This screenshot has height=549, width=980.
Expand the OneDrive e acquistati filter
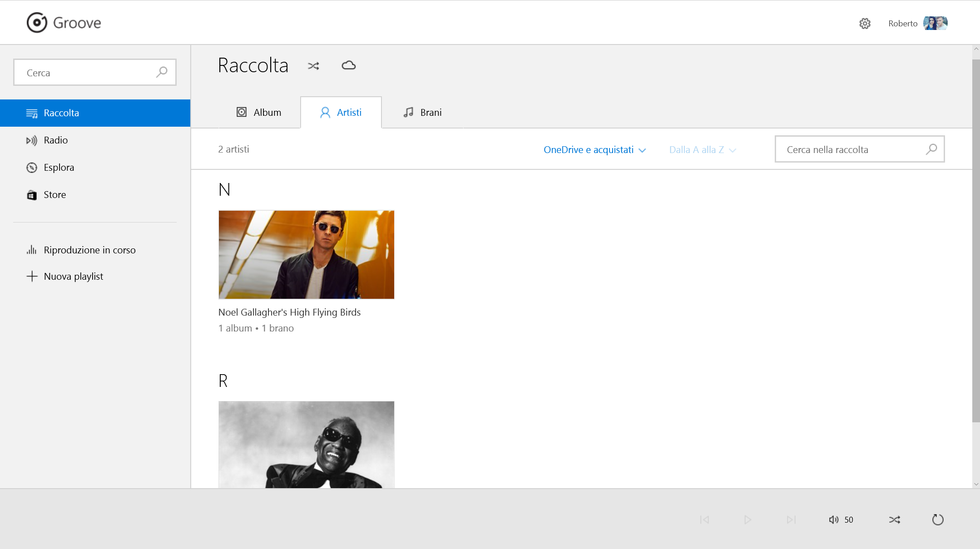[x=594, y=150]
